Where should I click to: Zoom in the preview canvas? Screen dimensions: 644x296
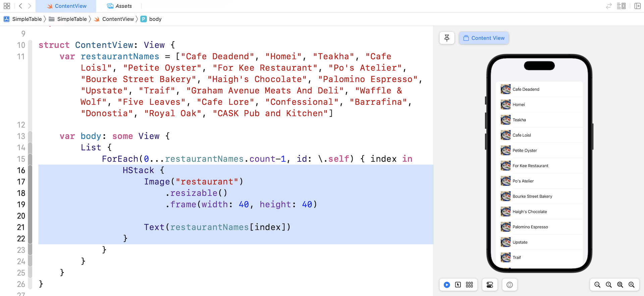[632, 285]
